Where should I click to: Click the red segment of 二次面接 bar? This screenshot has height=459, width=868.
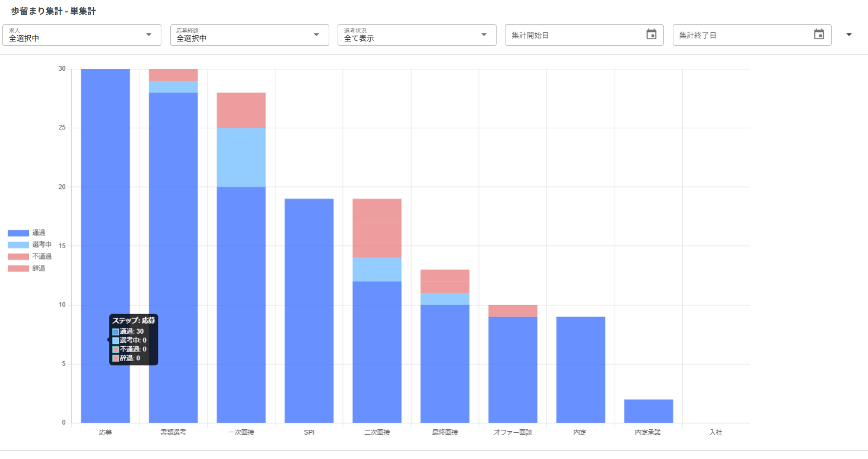(x=377, y=228)
